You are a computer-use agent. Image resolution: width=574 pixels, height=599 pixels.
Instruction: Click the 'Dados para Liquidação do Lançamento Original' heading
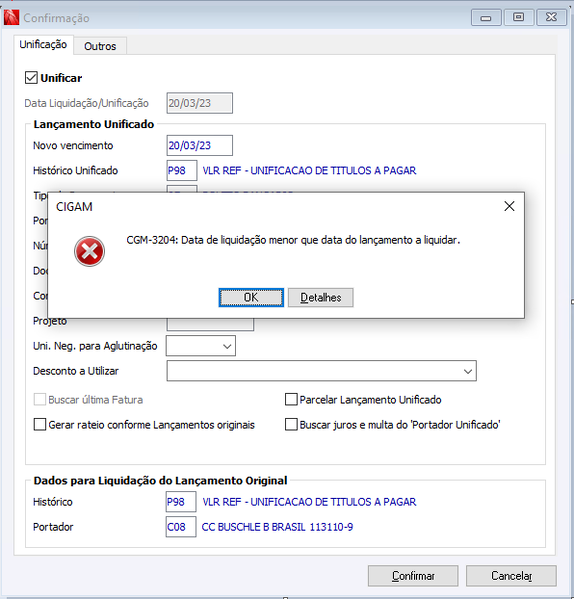coord(160,481)
